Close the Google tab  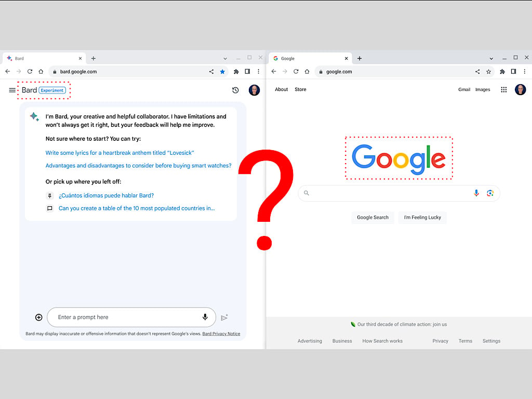coord(346,58)
